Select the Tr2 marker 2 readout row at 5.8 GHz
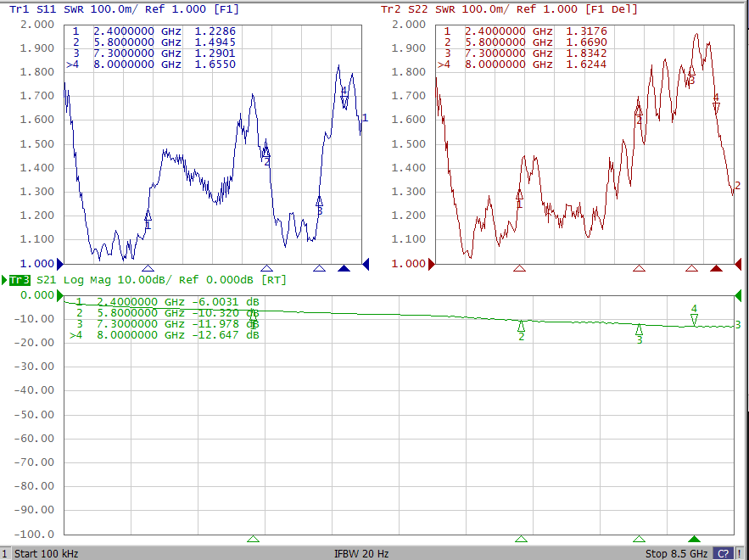The image size is (749, 560). tap(523, 42)
